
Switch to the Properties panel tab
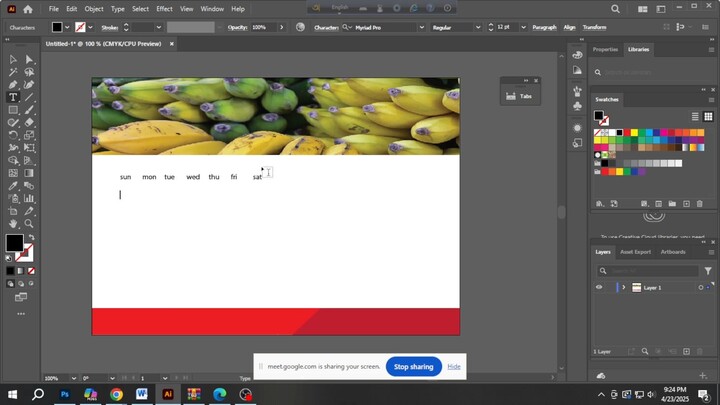[605, 49]
